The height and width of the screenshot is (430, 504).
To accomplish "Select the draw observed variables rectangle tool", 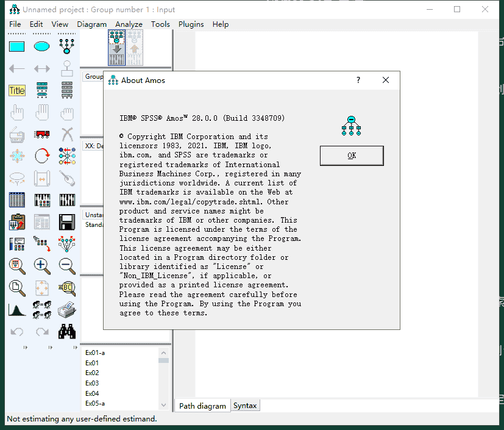I will [17, 46].
